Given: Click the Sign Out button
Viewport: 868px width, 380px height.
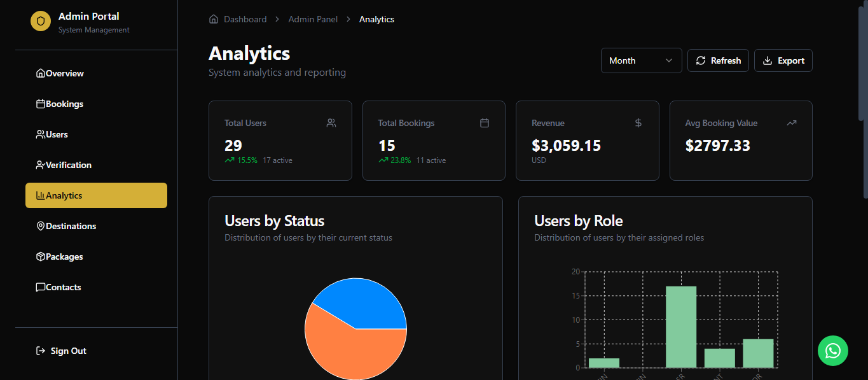Looking at the screenshot, I should (x=68, y=351).
